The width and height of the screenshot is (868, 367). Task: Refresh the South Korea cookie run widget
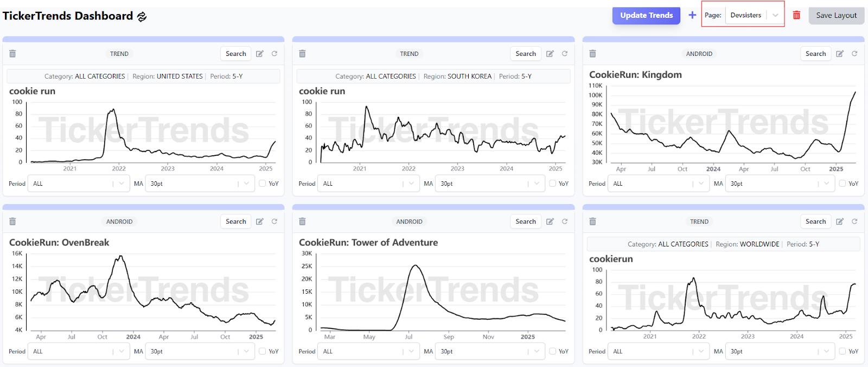[565, 54]
